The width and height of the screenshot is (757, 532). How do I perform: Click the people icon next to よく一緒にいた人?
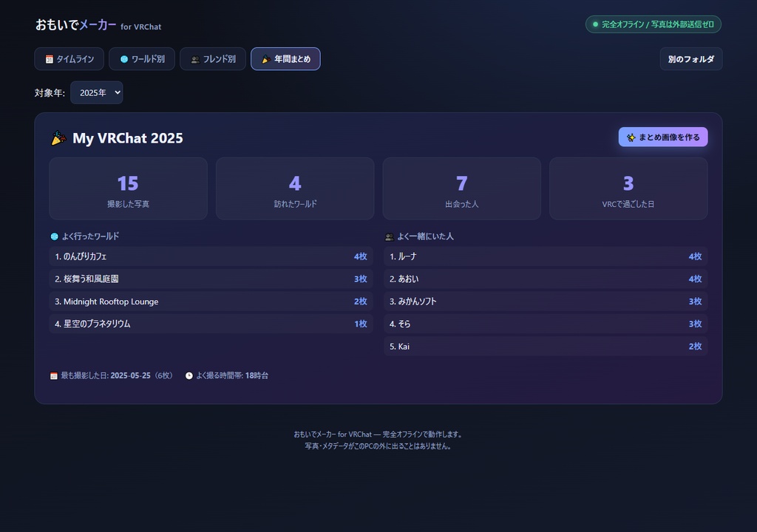(x=389, y=236)
